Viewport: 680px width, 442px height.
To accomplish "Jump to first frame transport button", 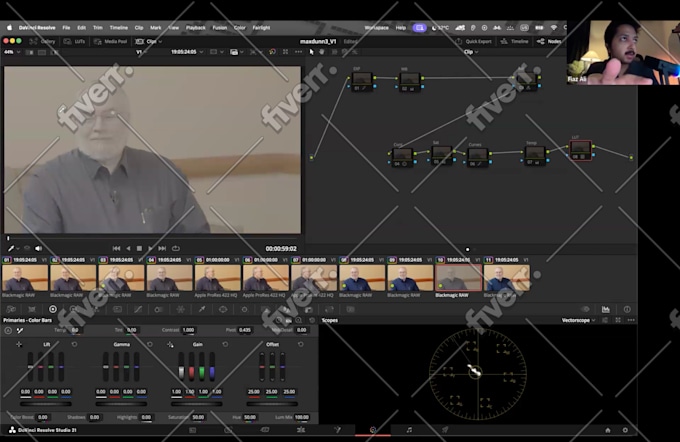I will click(116, 249).
